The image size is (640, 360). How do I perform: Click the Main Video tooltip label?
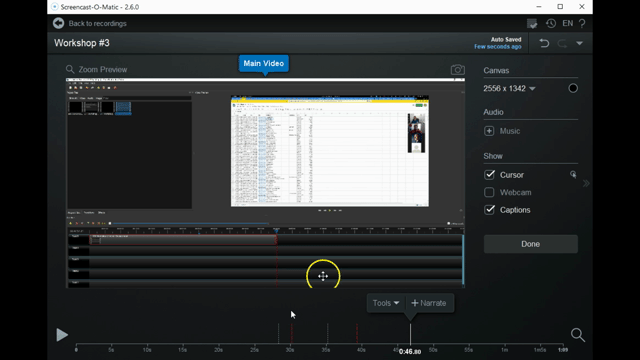click(x=264, y=63)
